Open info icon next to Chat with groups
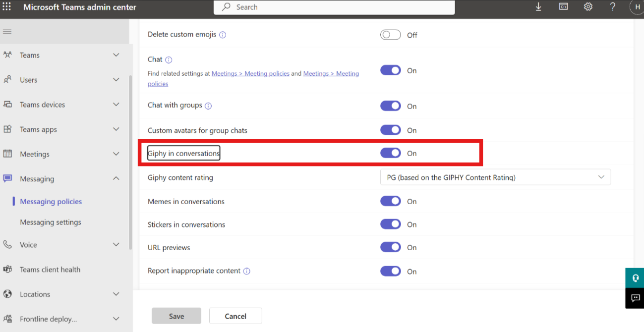The width and height of the screenshot is (644, 332). [208, 106]
